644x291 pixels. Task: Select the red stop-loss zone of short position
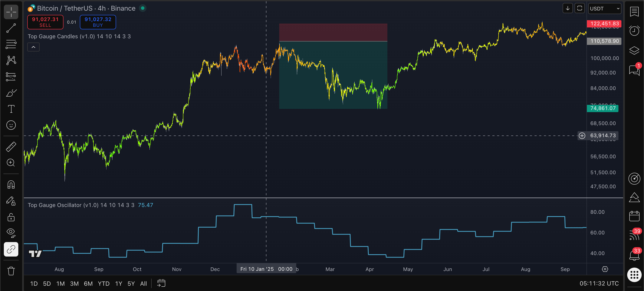pyautogui.click(x=333, y=33)
